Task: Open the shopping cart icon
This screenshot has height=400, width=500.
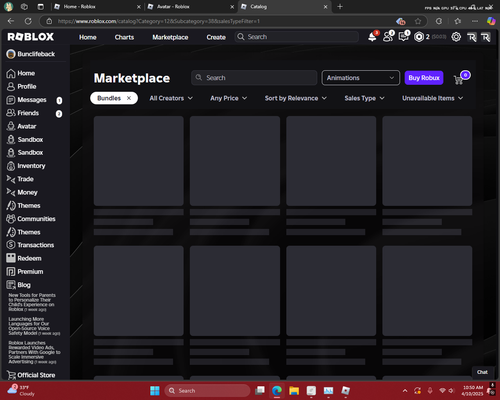Action: click(x=459, y=80)
